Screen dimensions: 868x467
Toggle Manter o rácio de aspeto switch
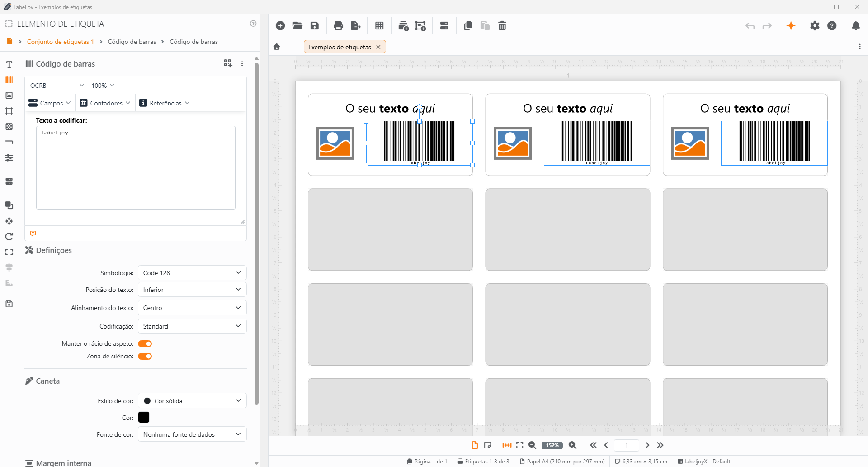(x=145, y=343)
